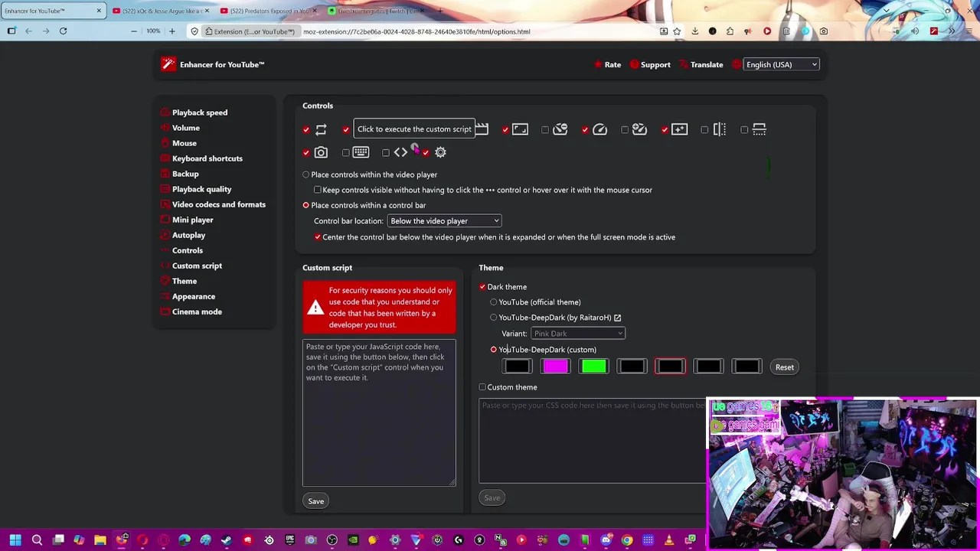Click the Enhancer for YouTube wand logo

pyautogui.click(x=168, y=64)
